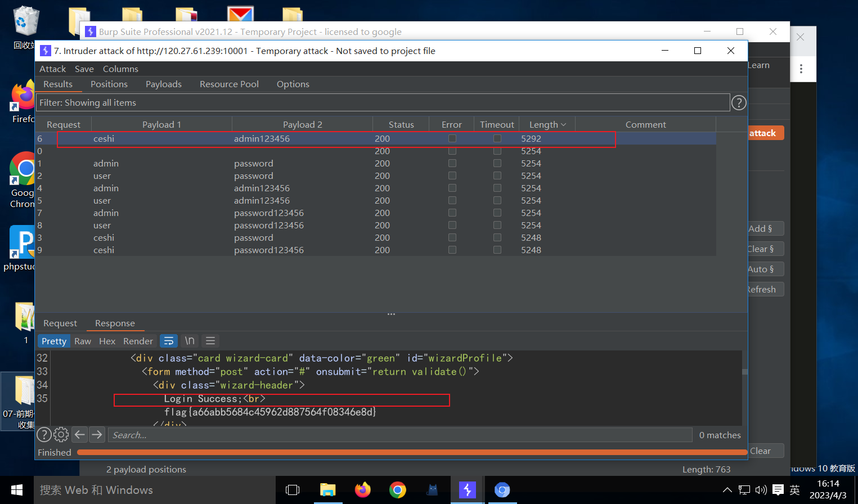Screen dimensions: 858x504
Task: Click the Clear button at bottom right
Action: click(765, 451)
